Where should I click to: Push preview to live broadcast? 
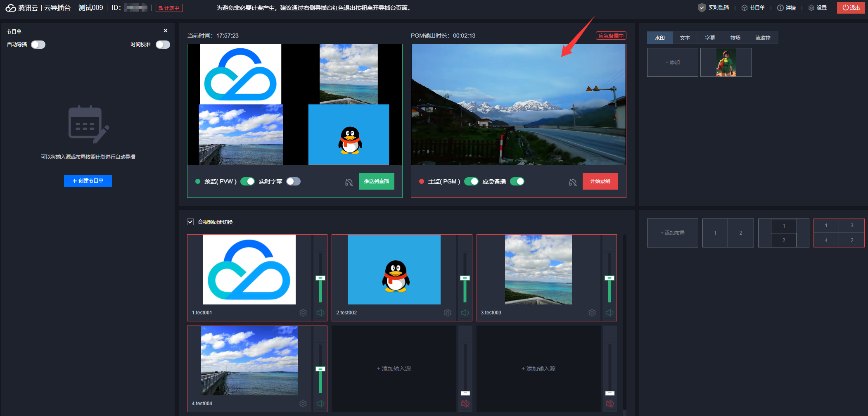point(376,181)
